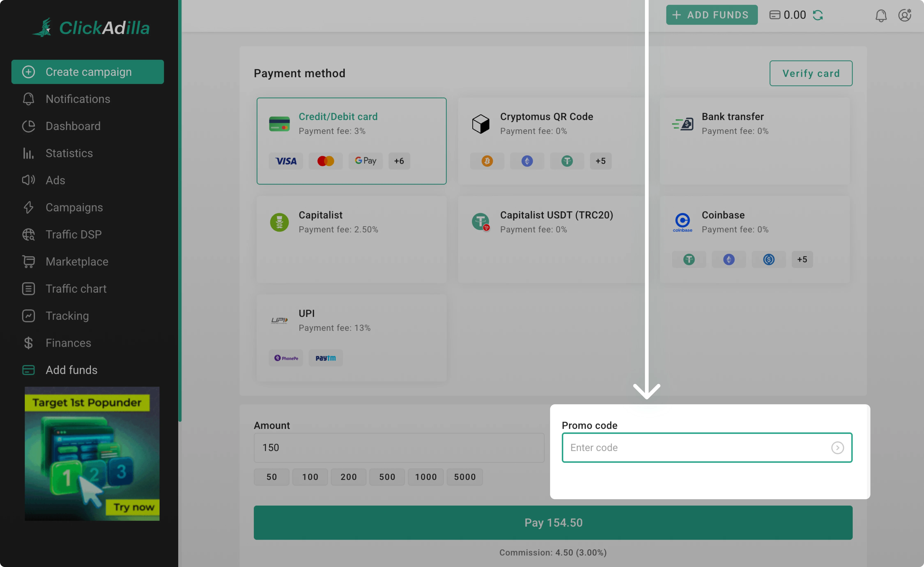924x567 pixels.
Task: Open the Traffic DSP section
Action: 74,234
